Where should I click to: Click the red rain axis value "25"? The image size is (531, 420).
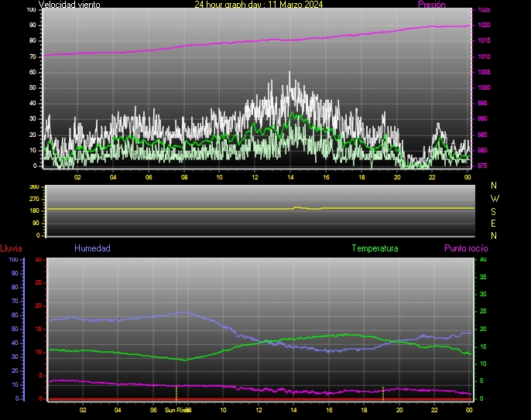[38, 282]
